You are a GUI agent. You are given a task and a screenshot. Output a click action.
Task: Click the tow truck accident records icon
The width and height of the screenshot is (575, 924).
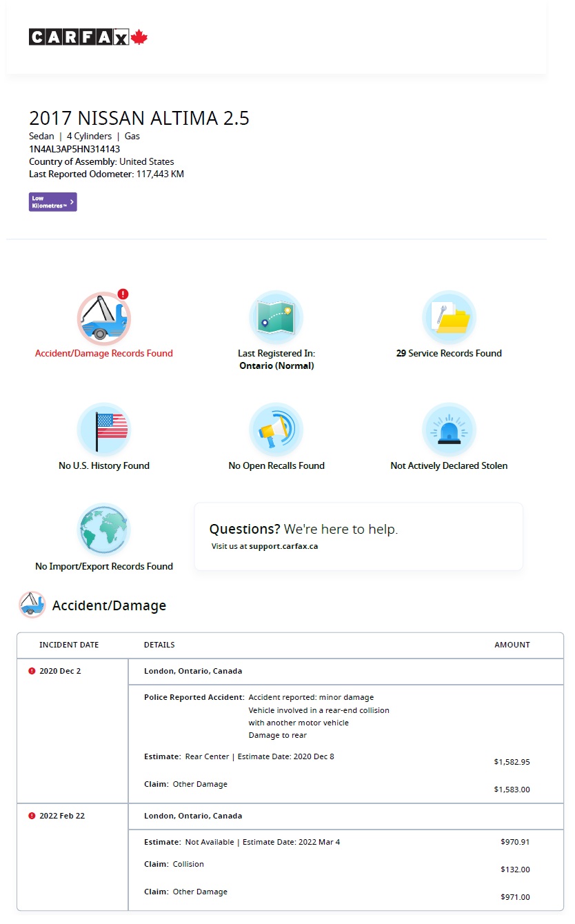(103, 318)
